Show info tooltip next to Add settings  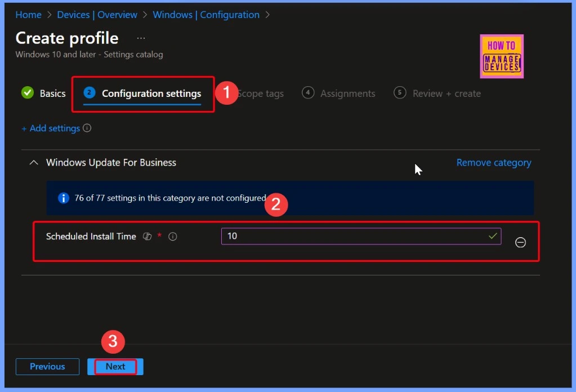87,128
